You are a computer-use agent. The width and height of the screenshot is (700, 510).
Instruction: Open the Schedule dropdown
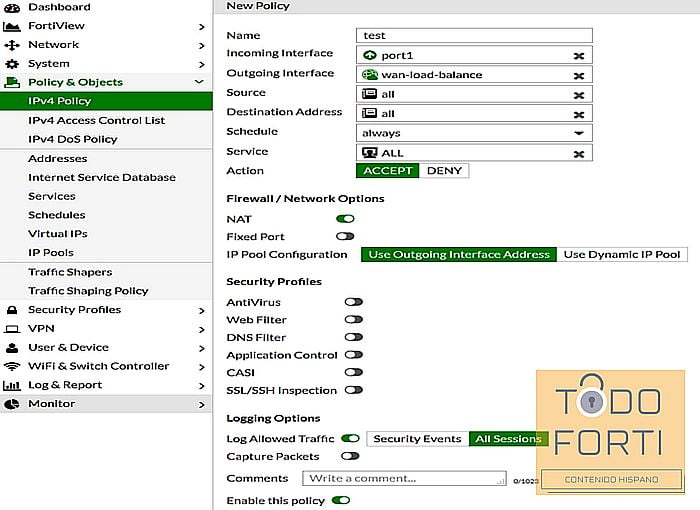coord(578,133)
